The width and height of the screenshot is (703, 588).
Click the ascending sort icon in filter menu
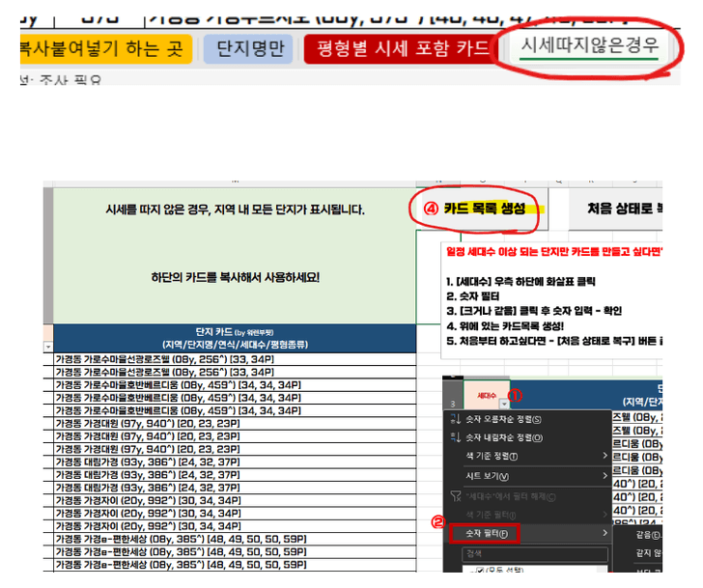pyautogui.click(x=456, y=419)
